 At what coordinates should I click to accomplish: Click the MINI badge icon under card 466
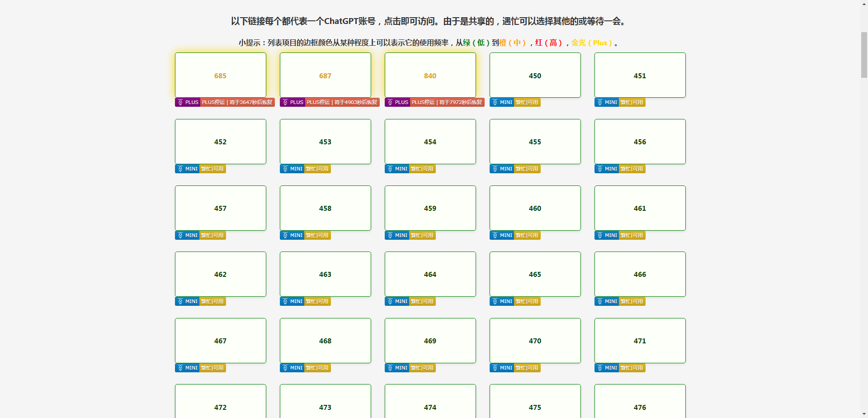(600, 301)
